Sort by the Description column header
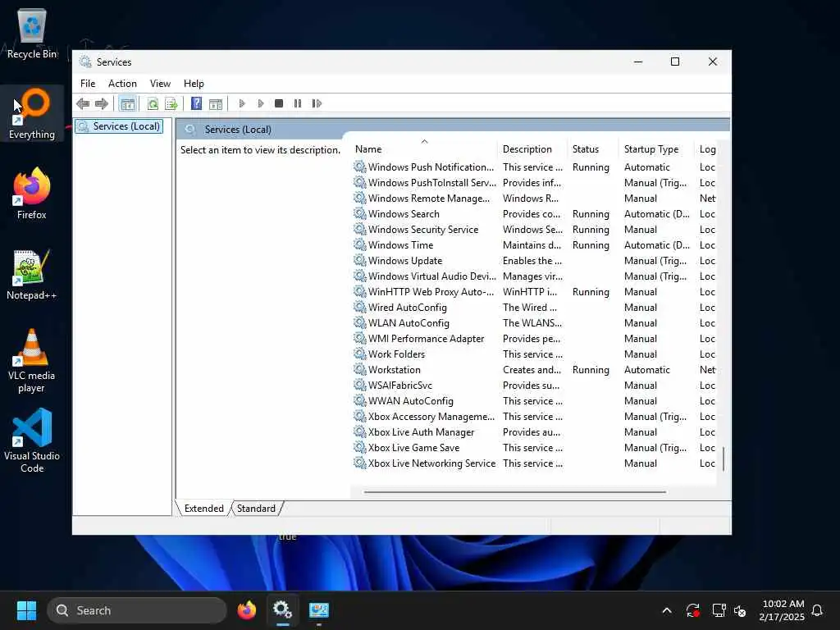 [532, 149]
